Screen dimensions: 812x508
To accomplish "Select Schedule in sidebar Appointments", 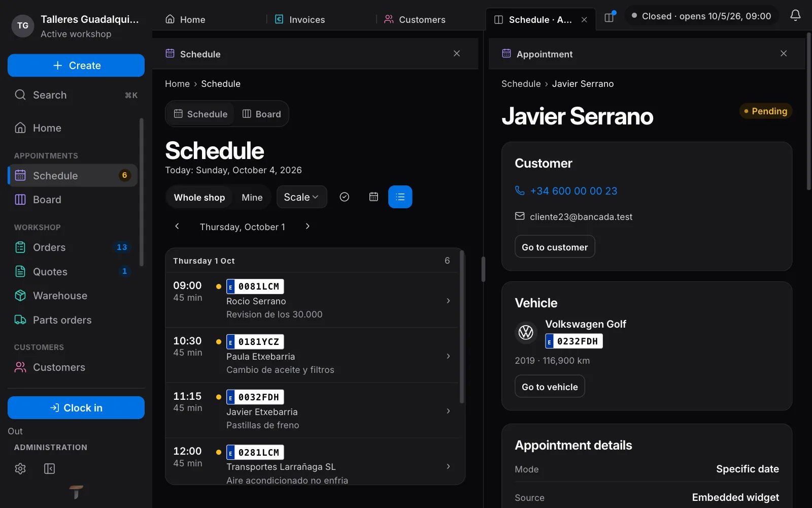I will [x=74, y=175].
